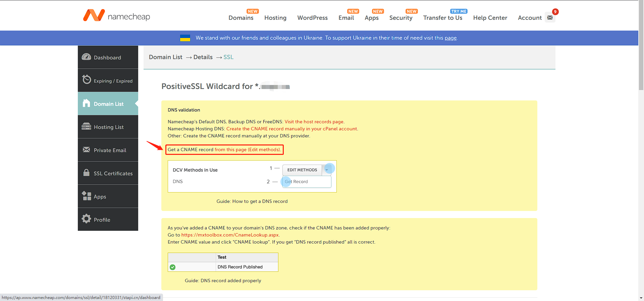Open Hosting List sidebar section
The width and height of the screenshot is (644, 301).
pyautogui.click(x=108, y=127)
